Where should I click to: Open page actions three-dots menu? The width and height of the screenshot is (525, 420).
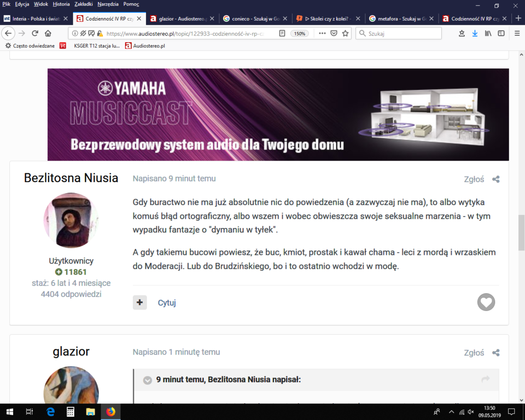[322, 33]
